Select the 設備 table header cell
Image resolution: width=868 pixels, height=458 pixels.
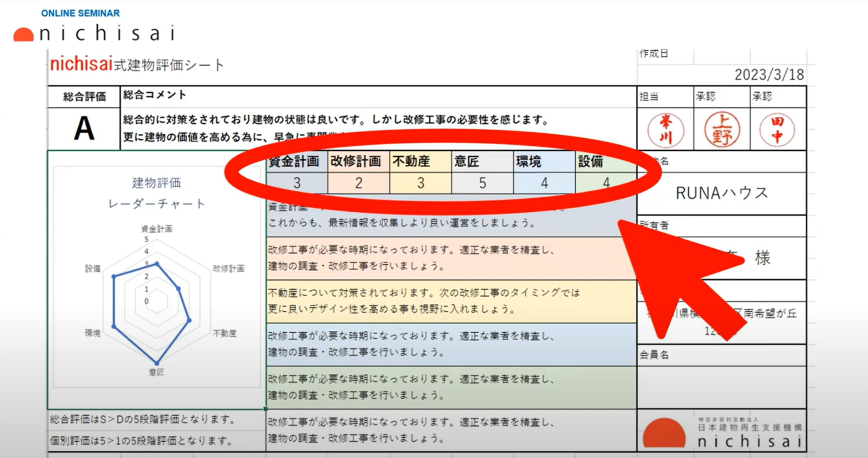coord(606,162)
